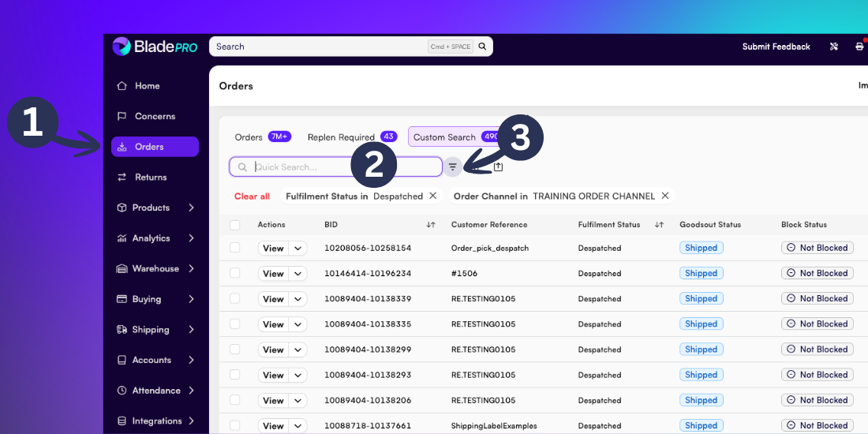Viewport: 868px width, 434px height.
Task: Tick checkbox for order 10089404-10138299
Action: click(x=234, y=349)
